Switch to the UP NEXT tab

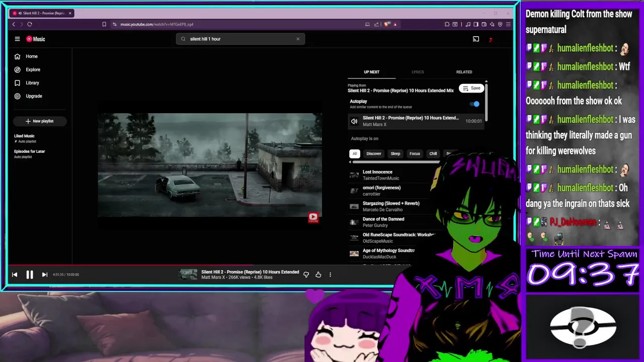[371, 72]
